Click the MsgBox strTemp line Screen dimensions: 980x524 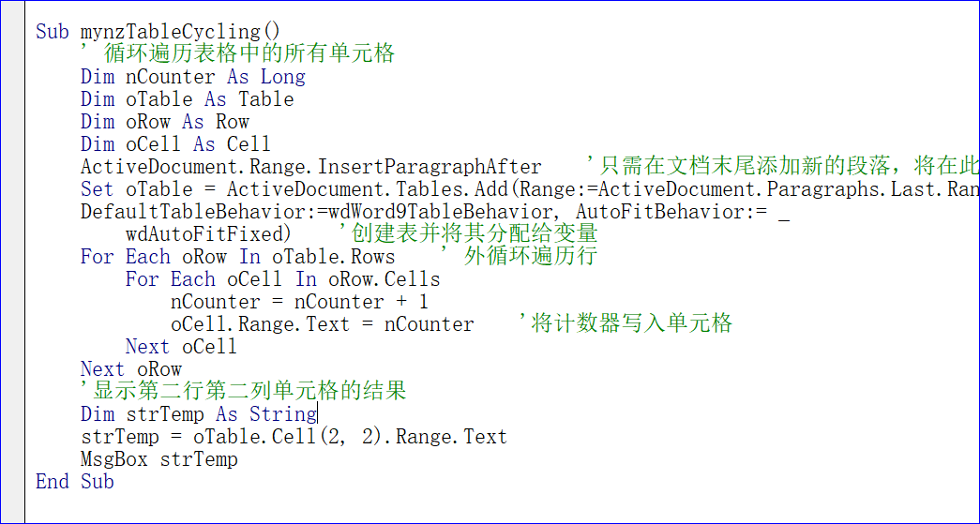(x=158, y=459)
